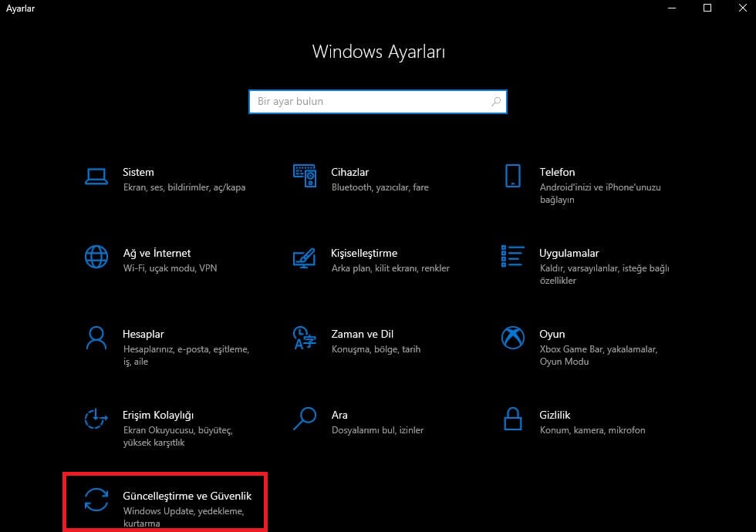This screenshot has width=756, height=532.
Task: Click 'Ekran, ses, bildirimler, aç/kapa' description
Action: pyautogui.click(x=184, y=187)
